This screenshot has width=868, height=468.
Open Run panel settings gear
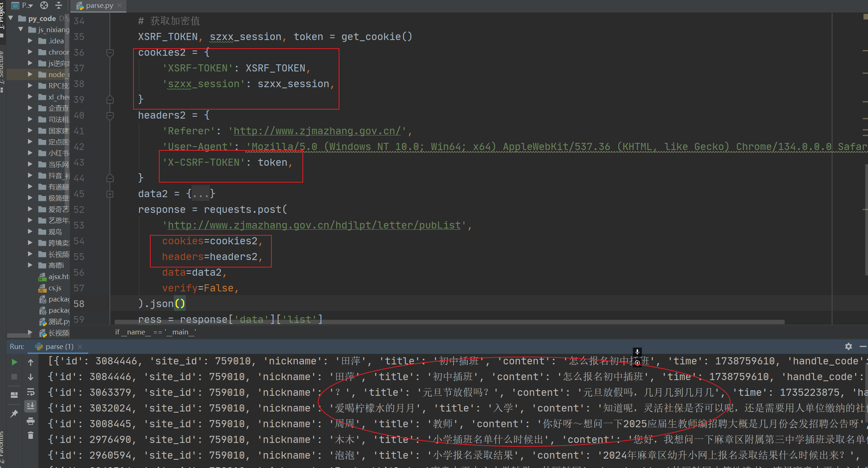pyautogui.click(x=848, y=346)
